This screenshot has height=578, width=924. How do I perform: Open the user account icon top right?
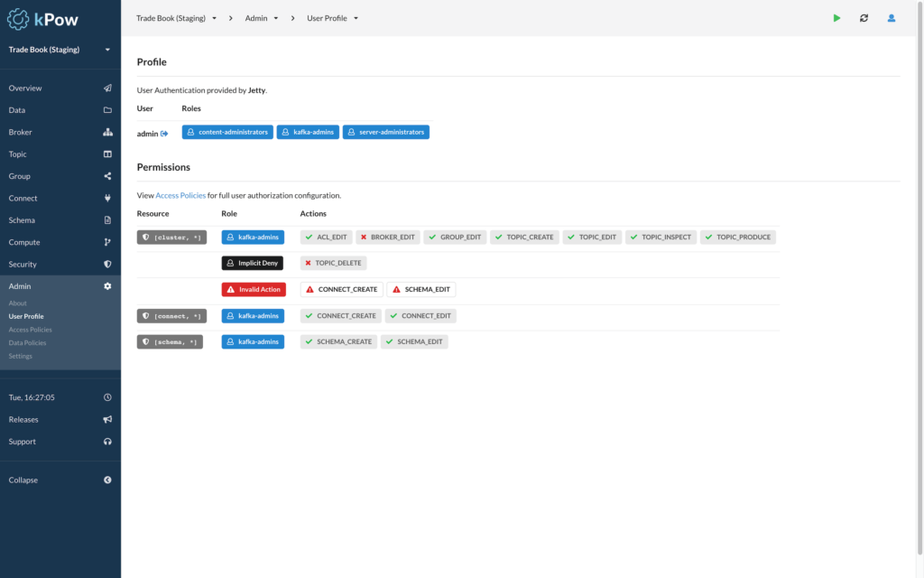[x=891, y=17]
